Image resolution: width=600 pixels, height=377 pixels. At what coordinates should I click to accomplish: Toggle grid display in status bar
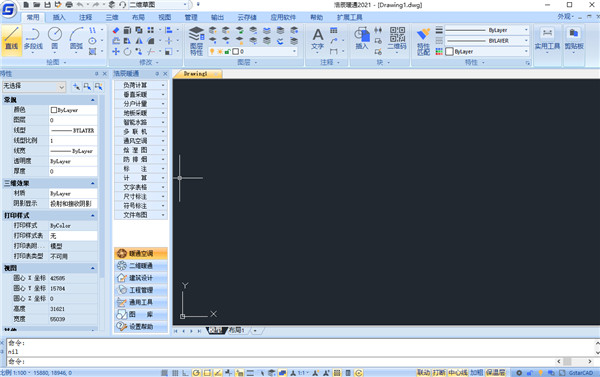[x=175, y=373]
